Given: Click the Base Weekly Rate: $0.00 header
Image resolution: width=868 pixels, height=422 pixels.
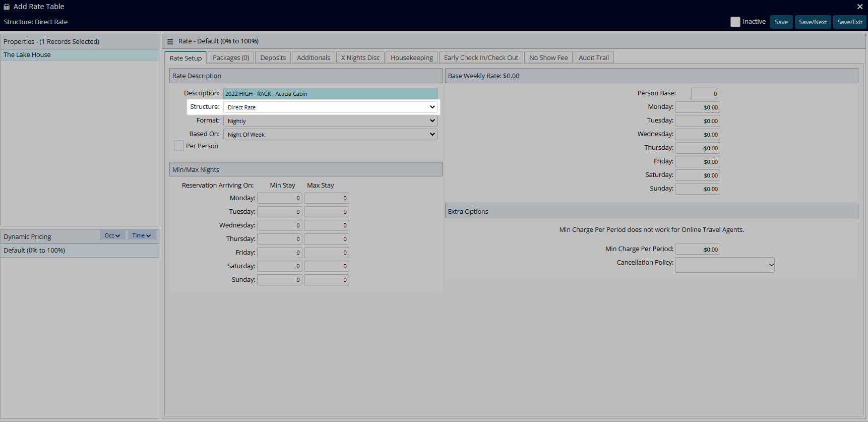Looking at the screenshot, I should click(651, 76).
